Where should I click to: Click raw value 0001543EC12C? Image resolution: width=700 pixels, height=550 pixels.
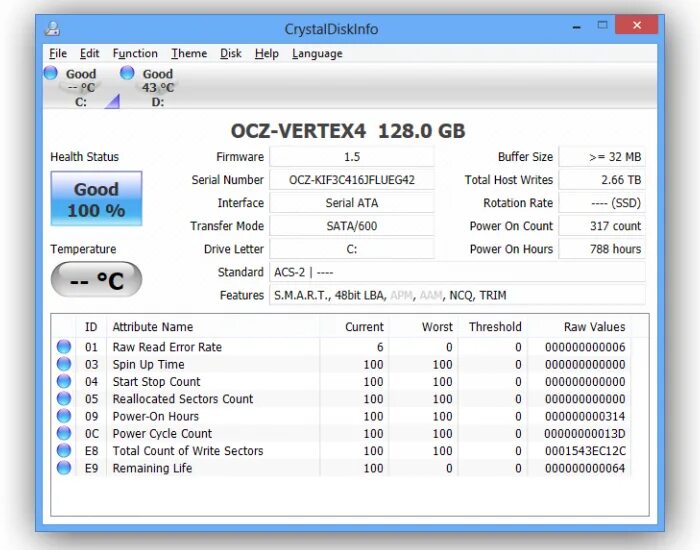pos(585,451)
